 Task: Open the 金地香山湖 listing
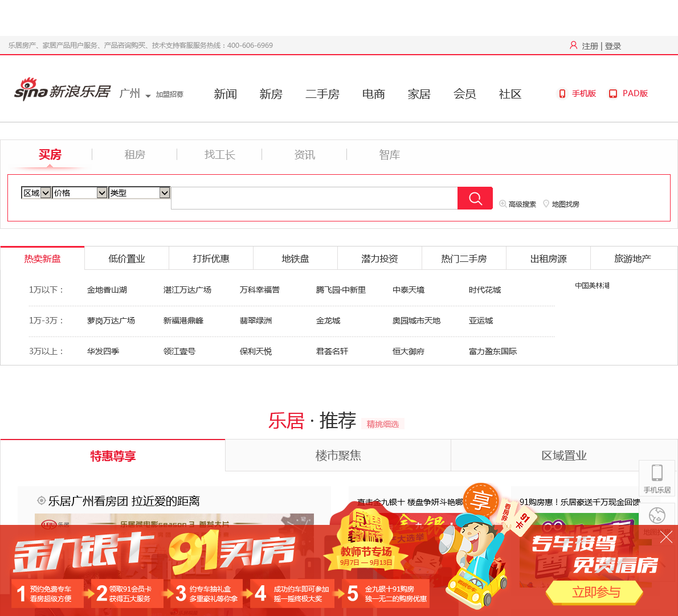point(107,290)
